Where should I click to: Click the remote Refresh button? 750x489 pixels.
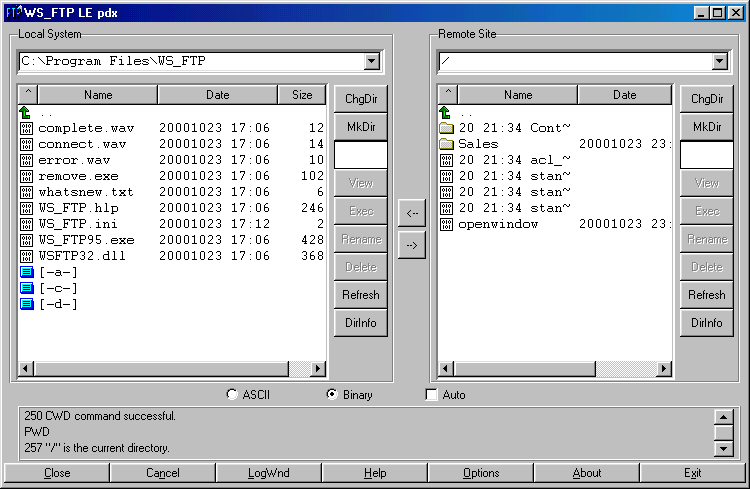pos(706,295)
